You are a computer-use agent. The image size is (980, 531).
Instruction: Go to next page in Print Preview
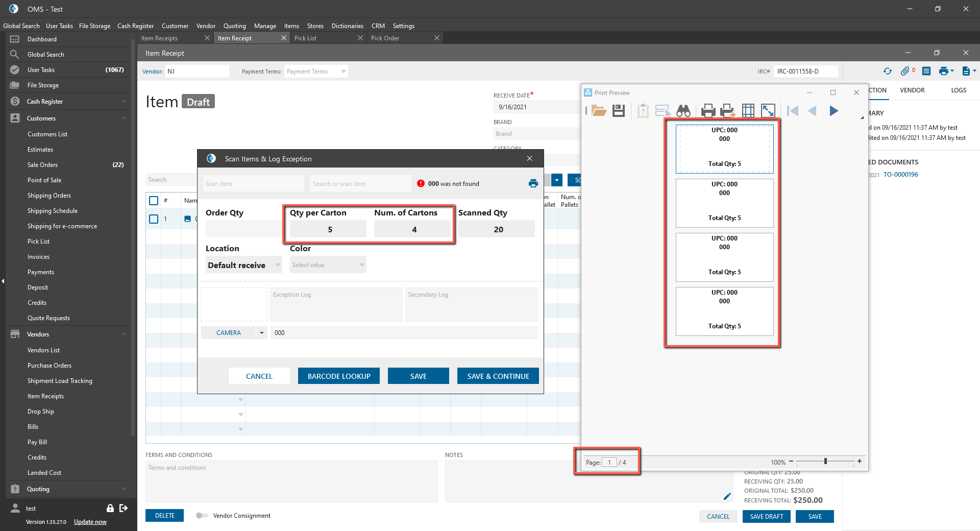pos(834,111)
